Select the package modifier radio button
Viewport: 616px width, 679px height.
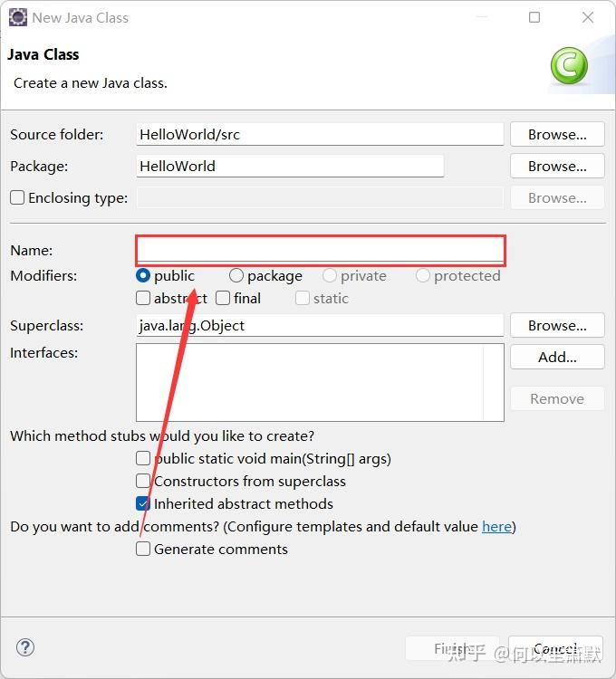(236, 275)
